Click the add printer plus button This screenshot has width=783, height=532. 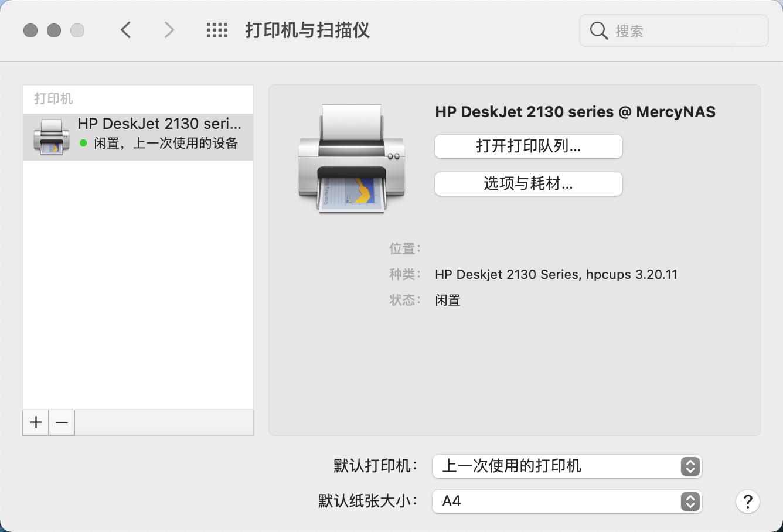(x=35, y=422)
